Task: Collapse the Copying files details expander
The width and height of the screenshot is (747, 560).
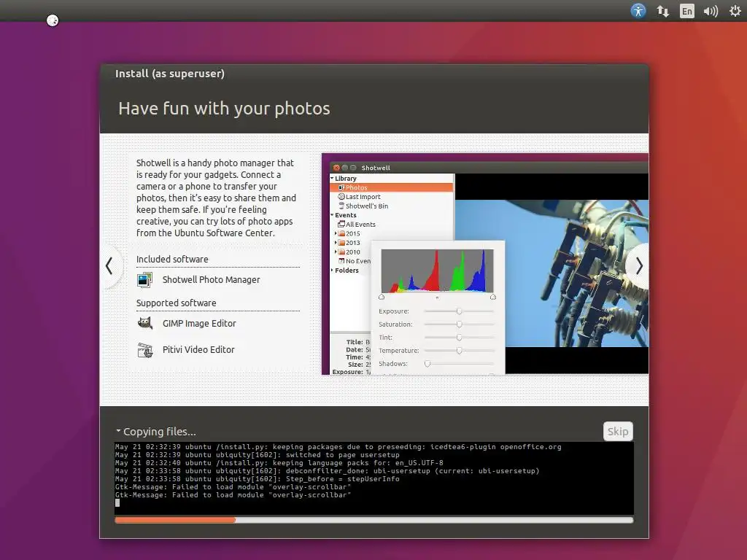Action: pyautogui.click(x=118, y=431)
